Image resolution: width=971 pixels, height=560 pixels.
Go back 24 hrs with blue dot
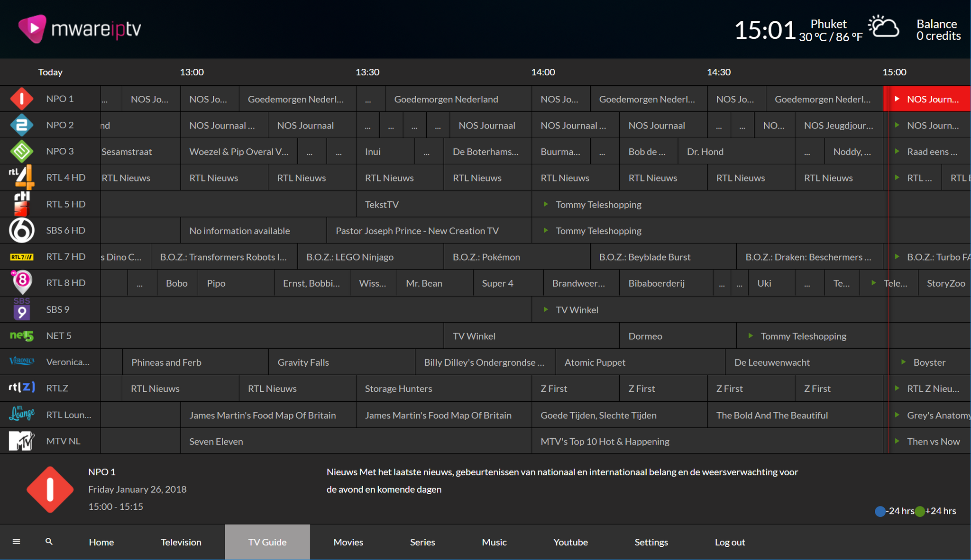coord(880,511)
